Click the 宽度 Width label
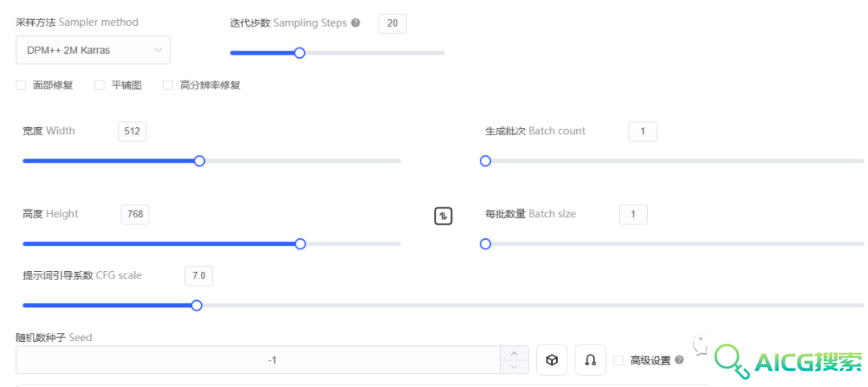The image size is (868, 387). coord(49,131)
